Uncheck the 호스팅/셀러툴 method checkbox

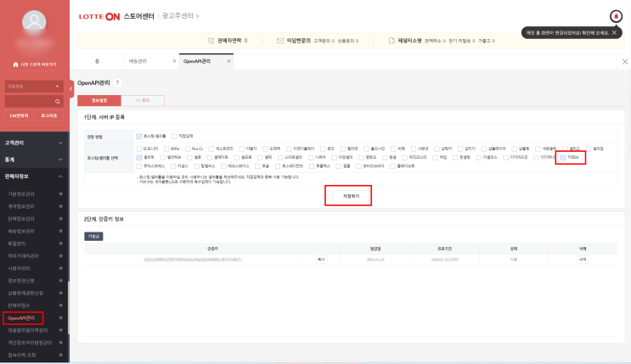138,137
